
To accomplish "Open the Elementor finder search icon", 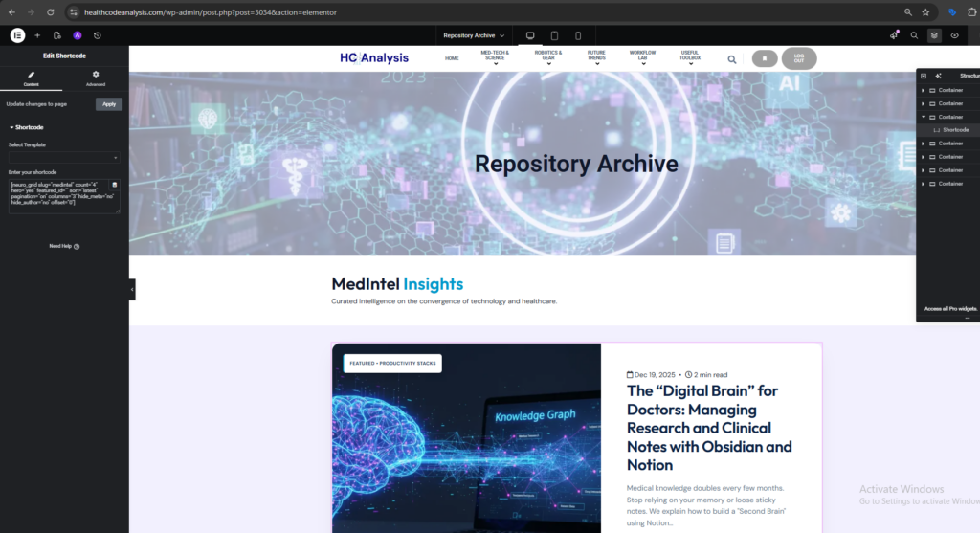I will pos(914,35).
